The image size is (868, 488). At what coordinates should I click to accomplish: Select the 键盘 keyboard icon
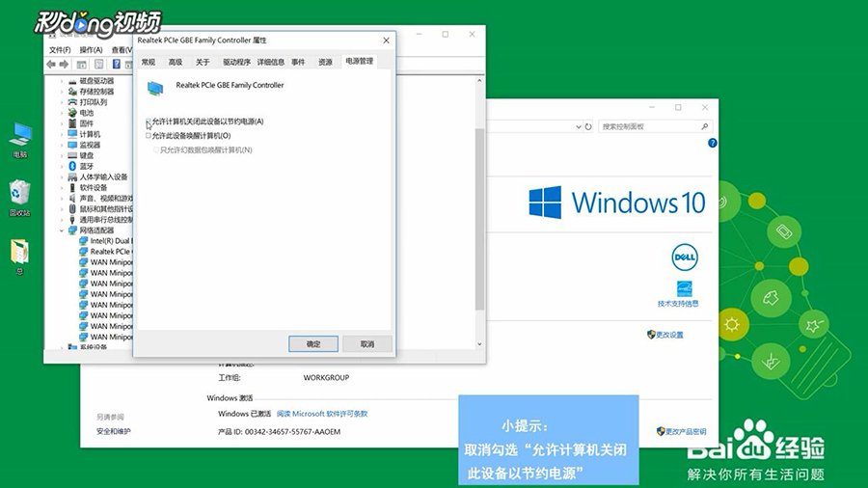pos(72,155)
